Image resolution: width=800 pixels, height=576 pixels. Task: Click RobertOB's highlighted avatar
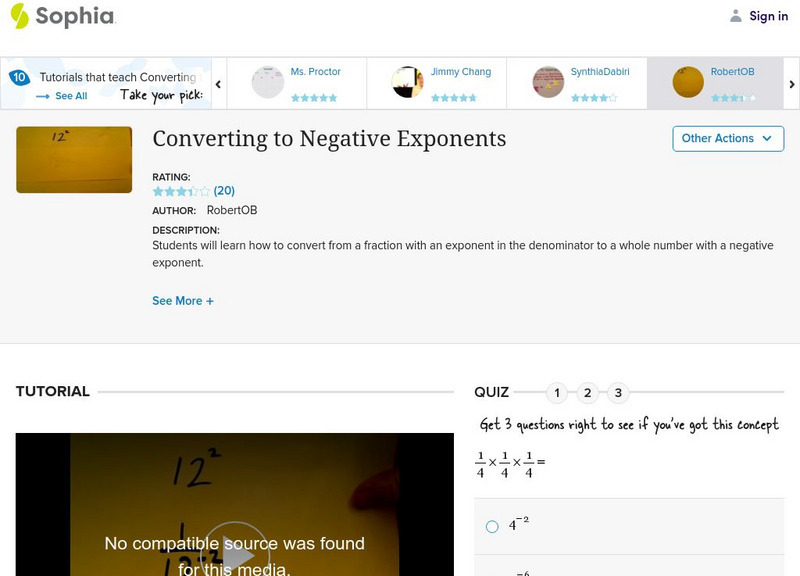[687, 80]
